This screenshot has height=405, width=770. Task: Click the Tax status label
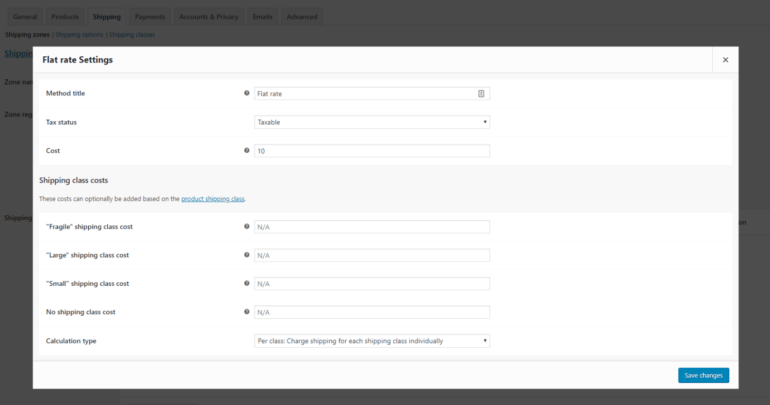[x=61, y=122]
